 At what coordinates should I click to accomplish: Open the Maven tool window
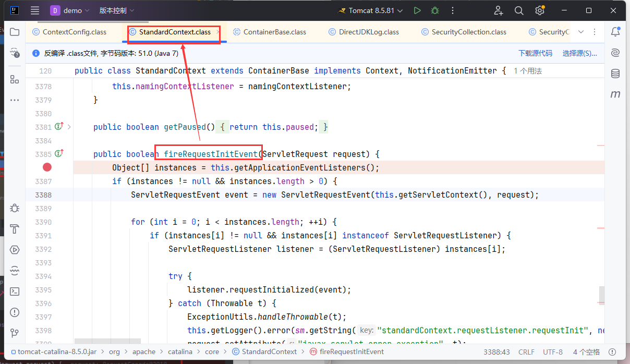click(615, 94)
